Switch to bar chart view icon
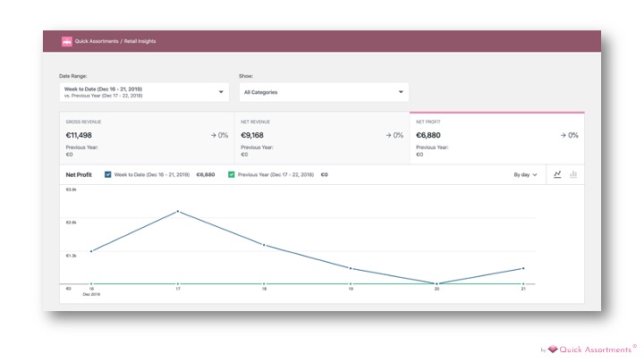This screenshot has width=644, height=362. [x=573, y=174]
